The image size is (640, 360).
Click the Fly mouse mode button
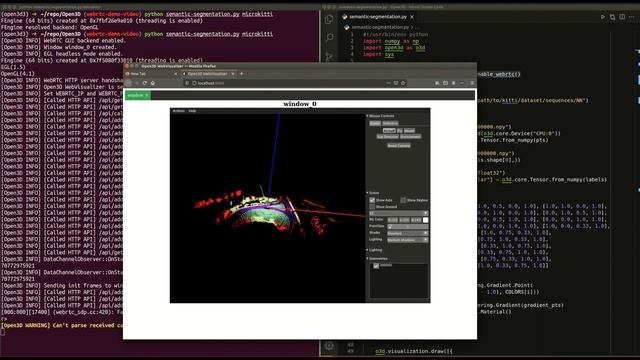(x=400, y=131)
